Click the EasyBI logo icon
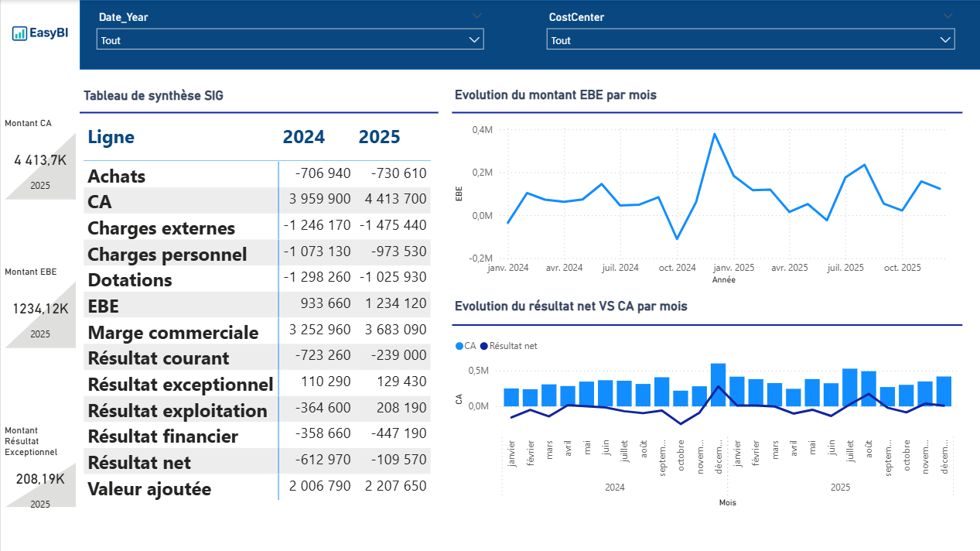The image size is (980, 551). [19, 33]
